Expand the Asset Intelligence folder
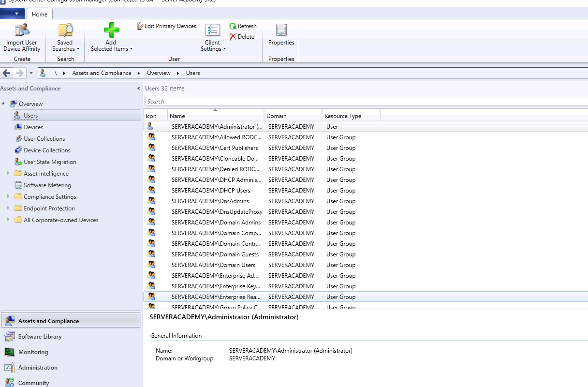This screenshot has width=588, height=387. (x=8, y=174)
